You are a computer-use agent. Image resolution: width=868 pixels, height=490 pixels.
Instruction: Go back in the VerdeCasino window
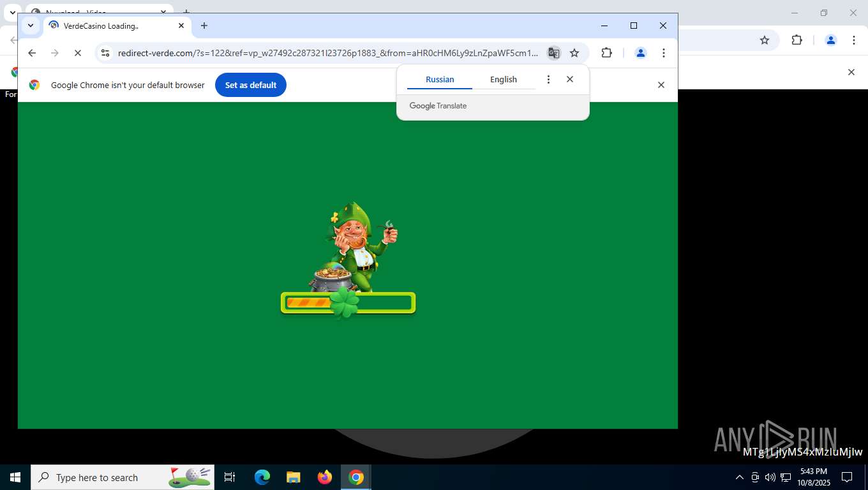pyautogui.click(x=32, y=53)
